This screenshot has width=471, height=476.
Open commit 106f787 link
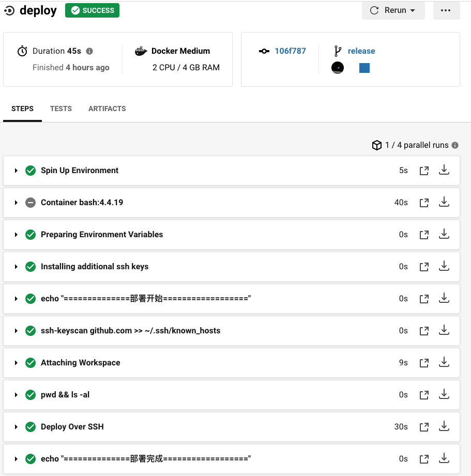(x=291, y=51)
